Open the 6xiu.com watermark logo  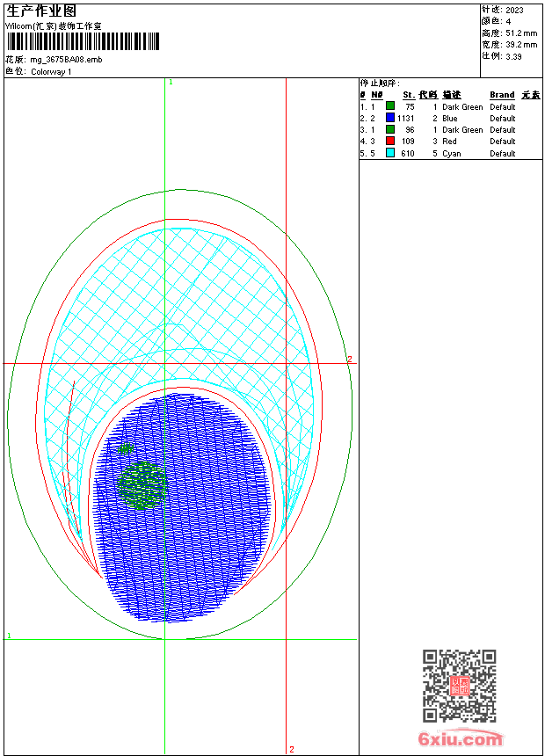460,739
